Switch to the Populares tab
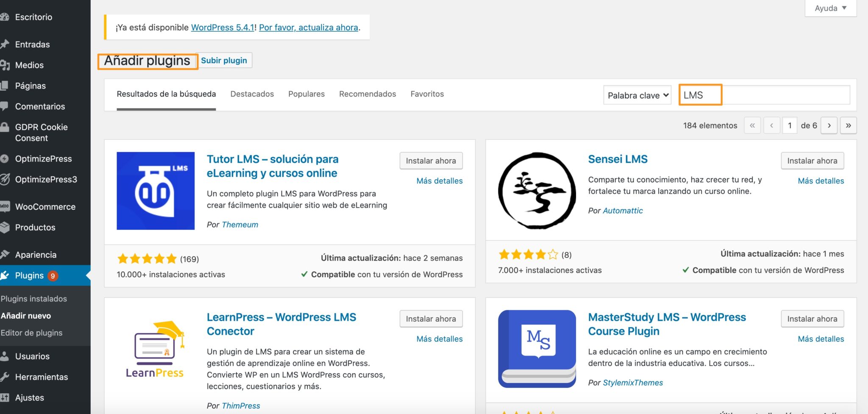This screenshot has height=414, width=868. pyautogui.click(x=306, y=94)
